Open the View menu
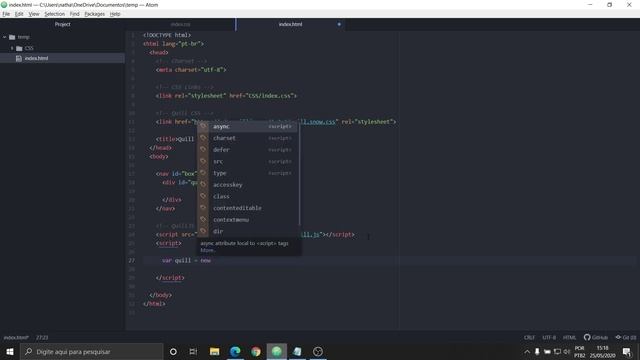The width and height of the screenshot is (640, 360). (x=34, y=14)
